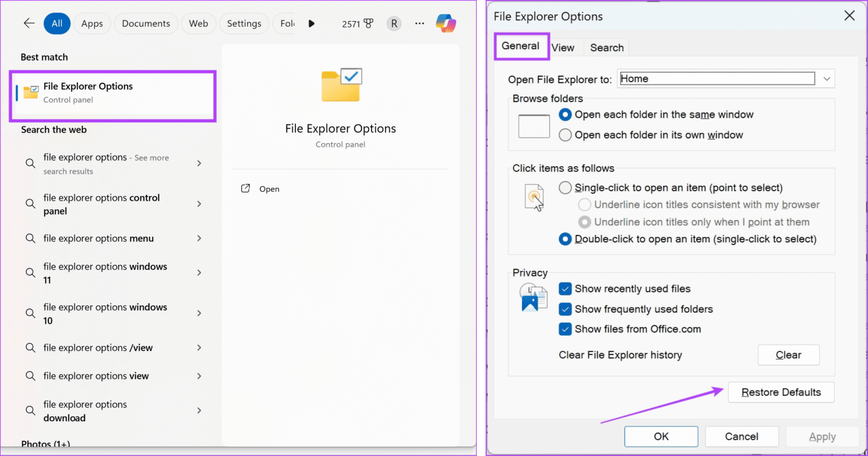Switch to the Search tab in dialog

607,48
